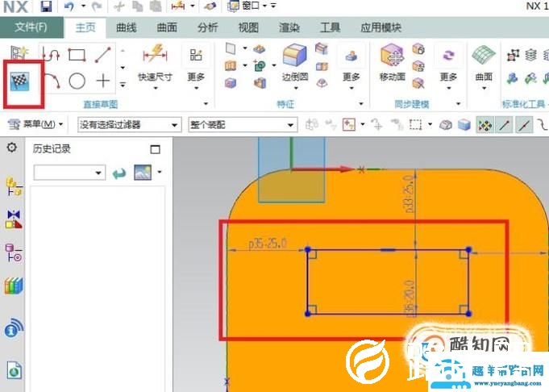
Task: Maximize the 历史记录 panel square button
Action: click(x=155, y=149)
